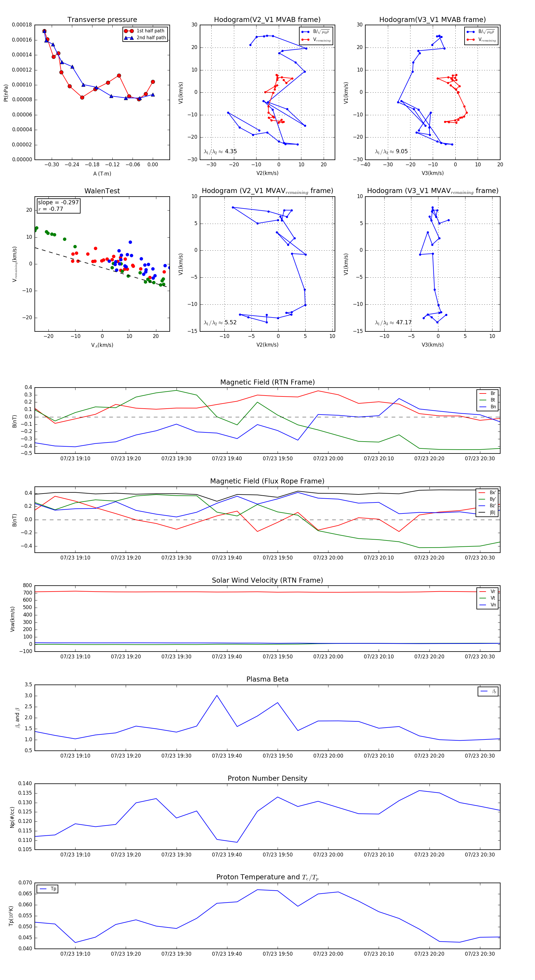This screenshot has width=535, height=980.
Task: Click 'B/√μ0ρ' legend entry in V2_V1 MVAB hodogram
Action: click(x=316, y=32)
